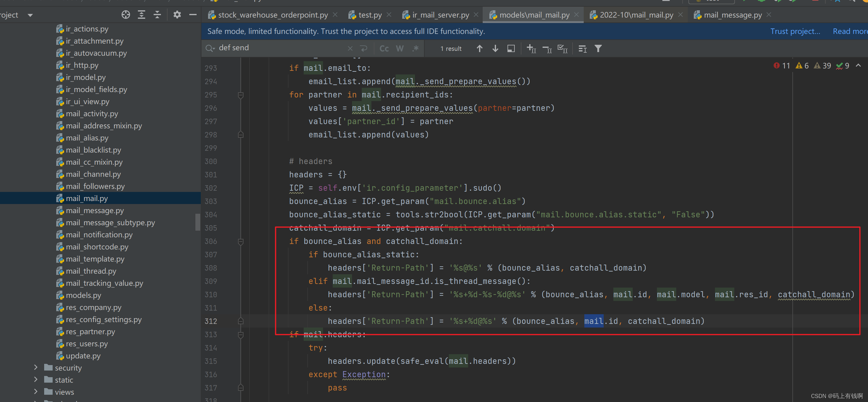Open Project view dropdown arrow
This screenshot has width=868, height=402.
[x=30, y=15]
